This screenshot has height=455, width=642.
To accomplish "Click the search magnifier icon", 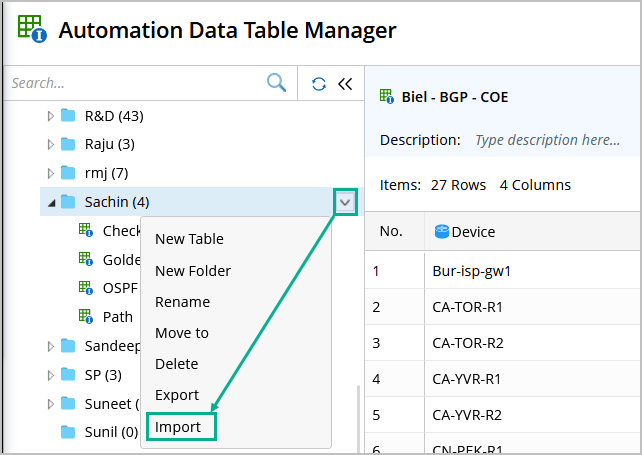I will tap(276, 84).
